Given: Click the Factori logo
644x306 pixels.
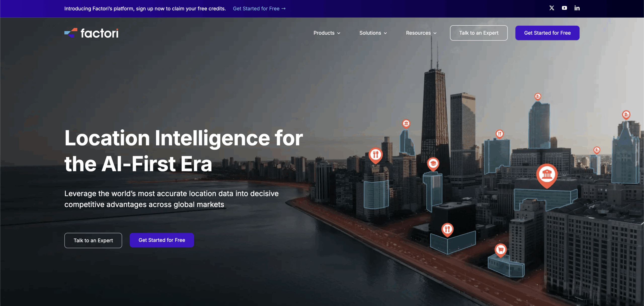Looking at the screenshot, I should tap(91, 33).
